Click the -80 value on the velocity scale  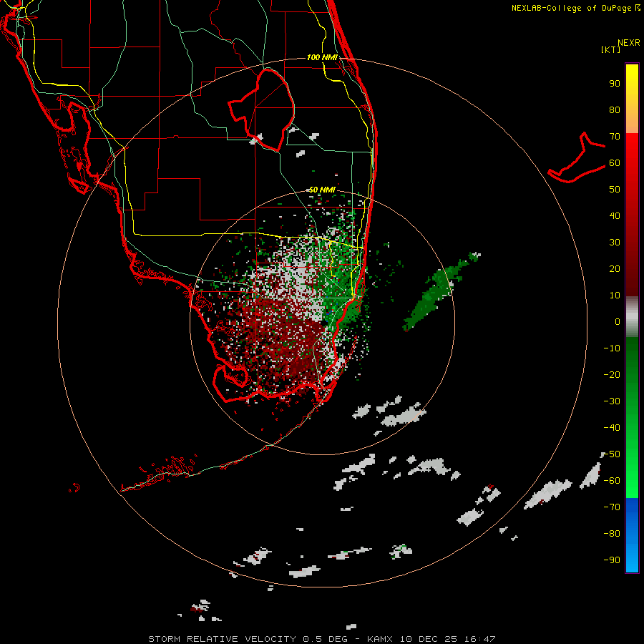point(612,534)
